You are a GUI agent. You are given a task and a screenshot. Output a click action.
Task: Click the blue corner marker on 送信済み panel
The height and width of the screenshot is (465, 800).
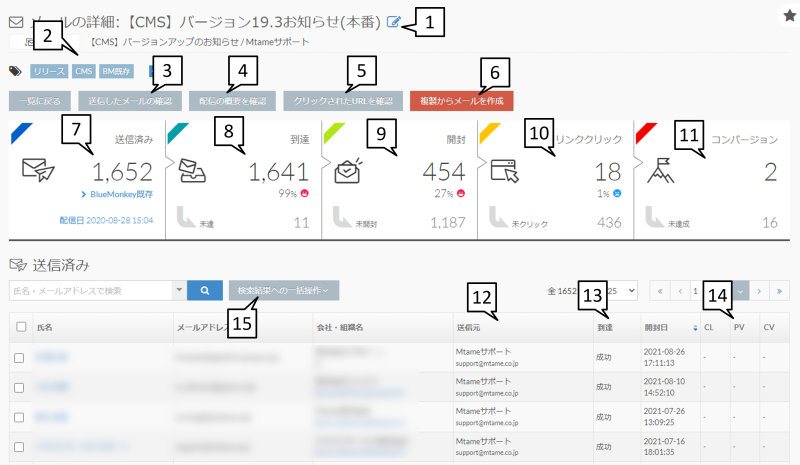point(20,133)
